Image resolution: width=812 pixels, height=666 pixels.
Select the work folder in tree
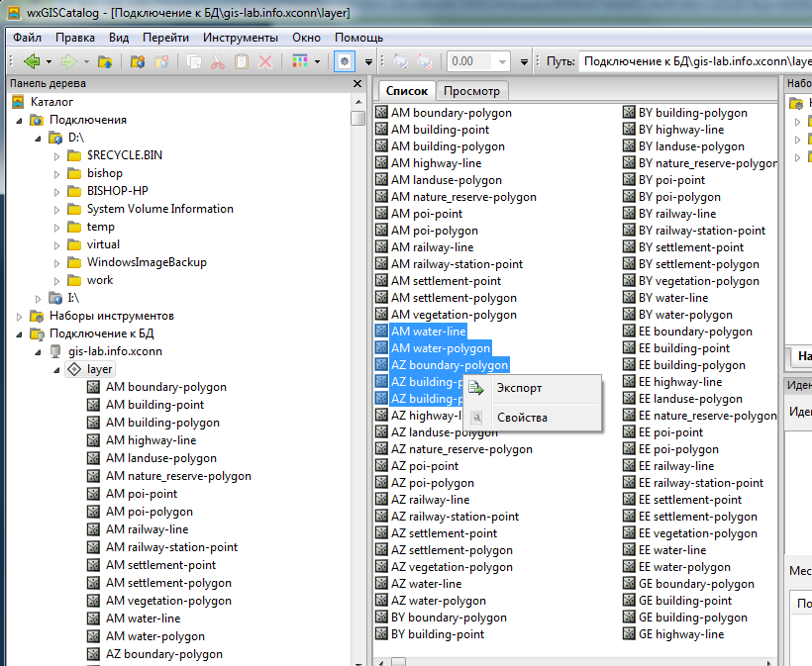[99, 280]
